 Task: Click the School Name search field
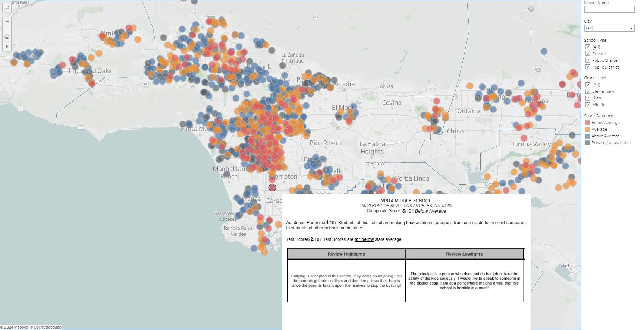click(609, 9)
